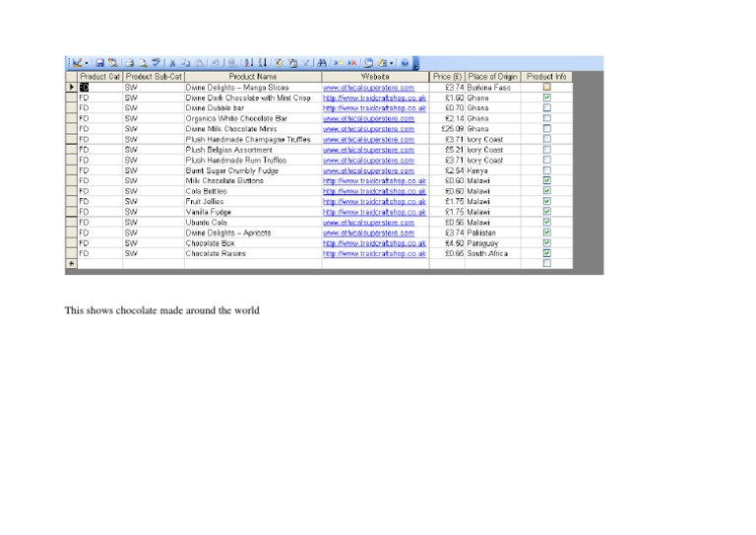The height and width of the screenshot is (535, 756).
Task: Click the Undo toolbar icon
Action: pos(216,63)
